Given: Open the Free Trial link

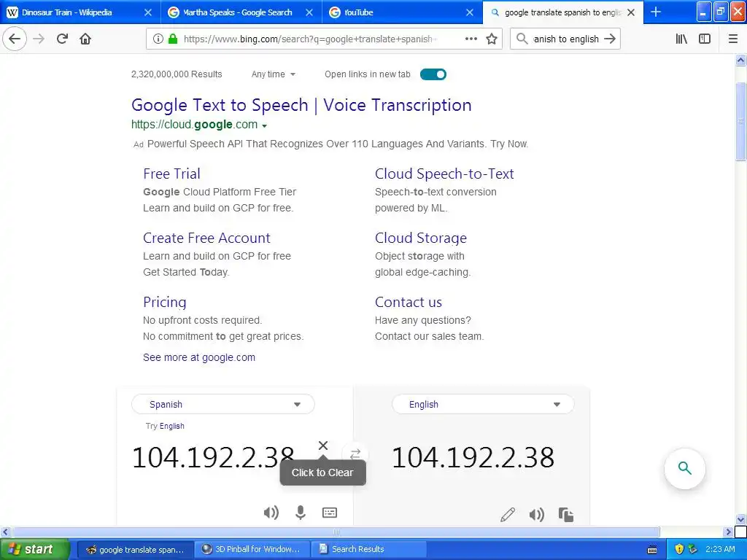Looking at the screenshot, I should point(171,174).
